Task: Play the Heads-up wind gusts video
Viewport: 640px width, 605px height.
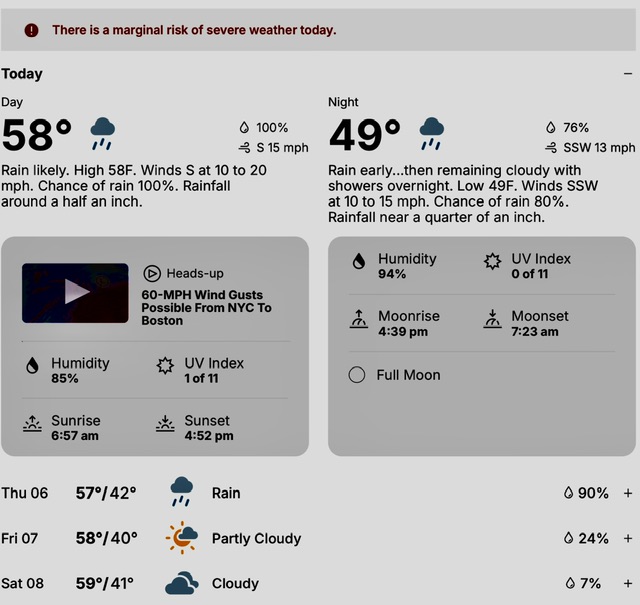Action: pos(75,292)
